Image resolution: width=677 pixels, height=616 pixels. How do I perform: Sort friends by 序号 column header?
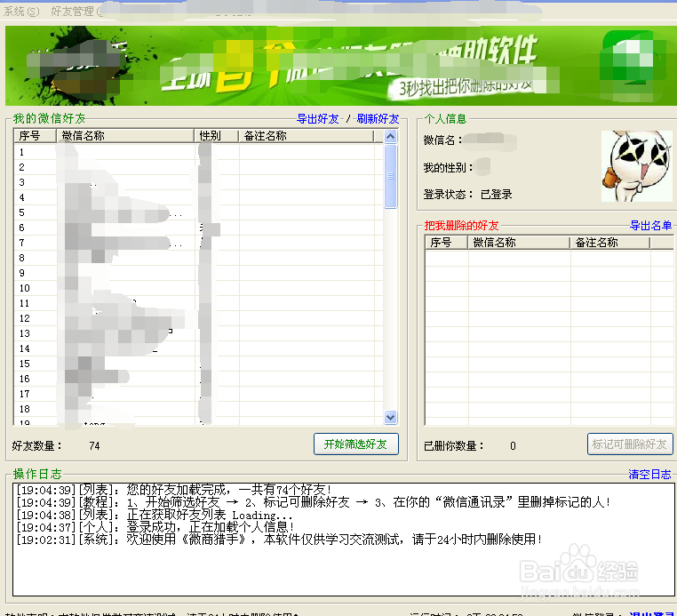point(35,136)
